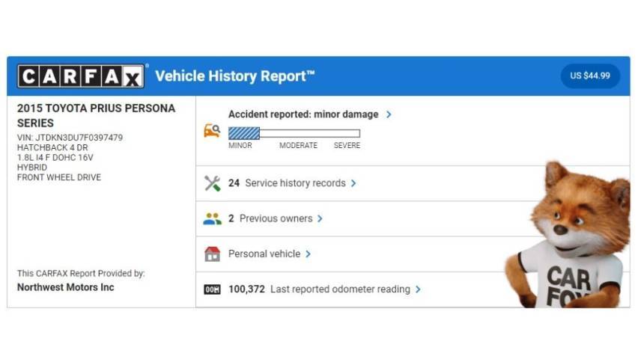This screenshot has height=362, width=644.
Task: Click the FRONT WHEEL DRIVE text
Action: point(59,177)
